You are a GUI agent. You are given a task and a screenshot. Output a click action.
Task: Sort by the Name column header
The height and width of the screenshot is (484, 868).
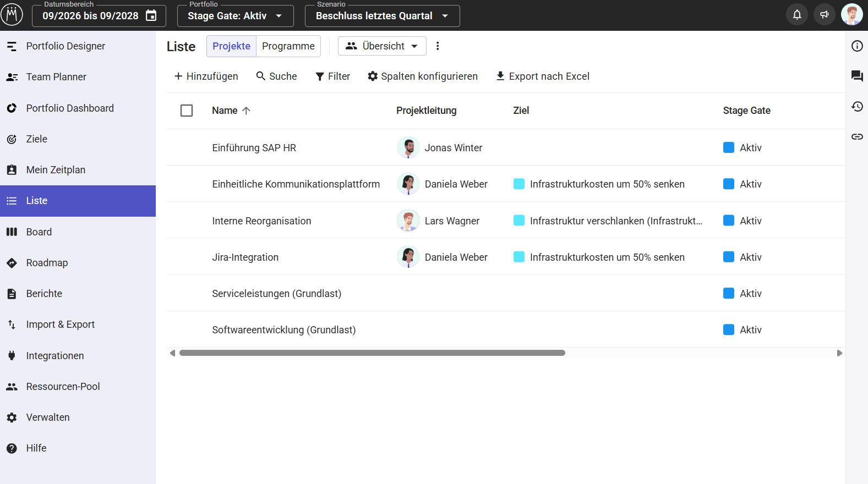pyautogui.click(x=225, y=111)
